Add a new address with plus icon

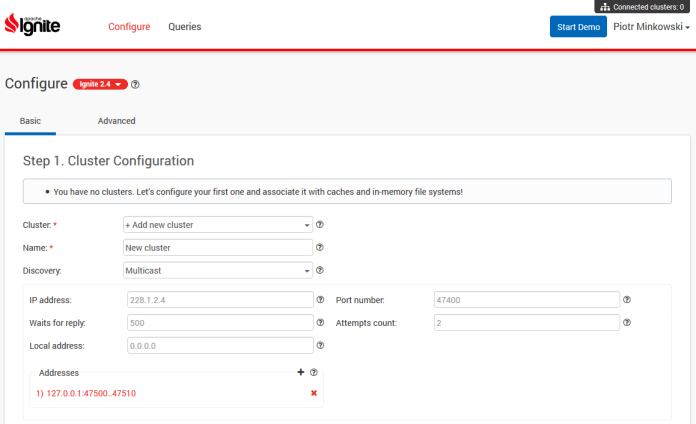click(x=300, y=372)
